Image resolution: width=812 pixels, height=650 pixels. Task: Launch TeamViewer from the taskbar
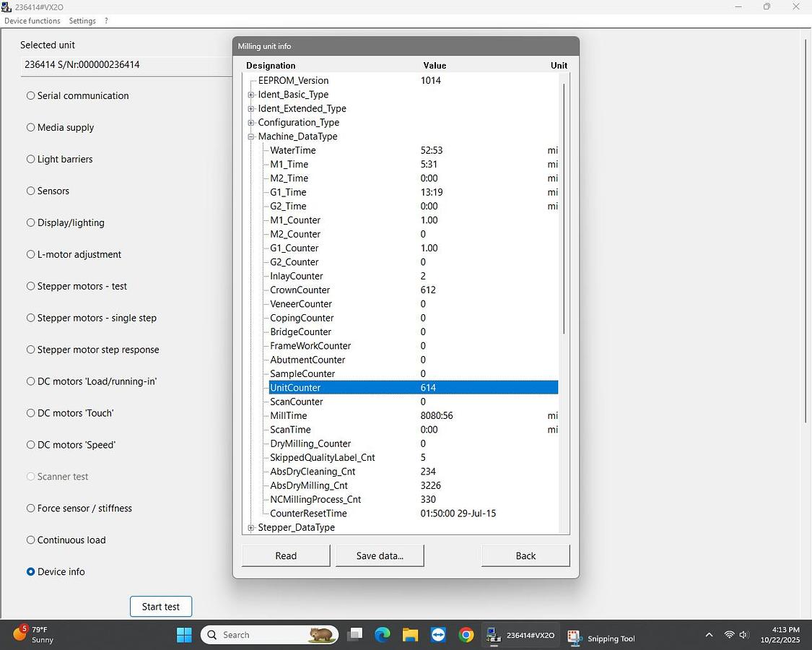pyautogui.click(x=438, y=635)
